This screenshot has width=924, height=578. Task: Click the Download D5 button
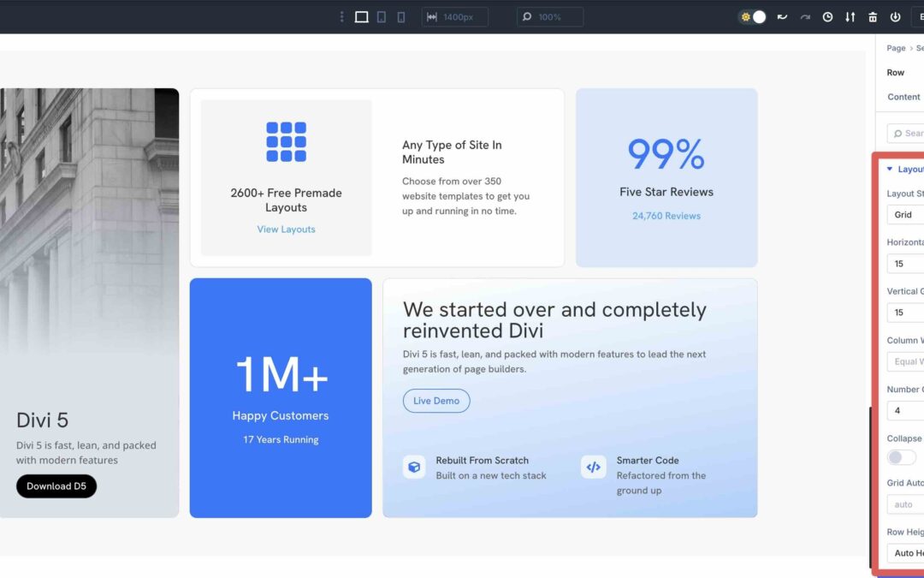pos(56,486)
